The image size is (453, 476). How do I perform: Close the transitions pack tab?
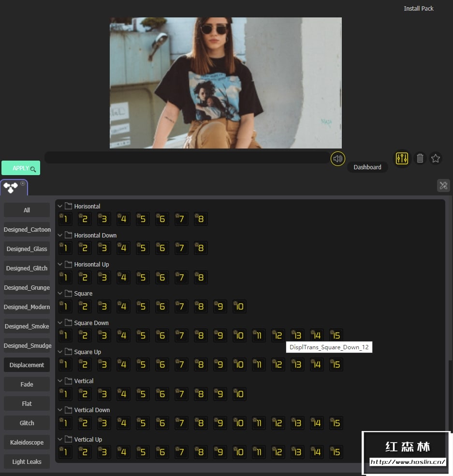click(23, 183)
